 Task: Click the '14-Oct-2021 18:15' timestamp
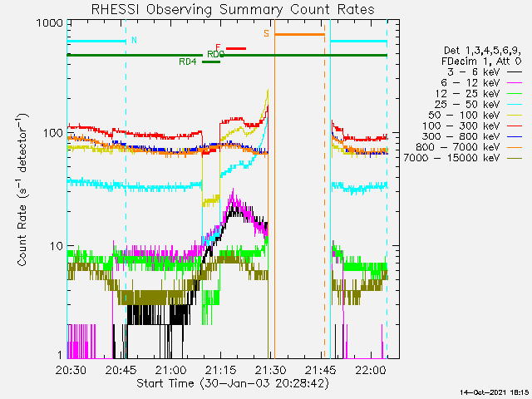tap(495, 392)
